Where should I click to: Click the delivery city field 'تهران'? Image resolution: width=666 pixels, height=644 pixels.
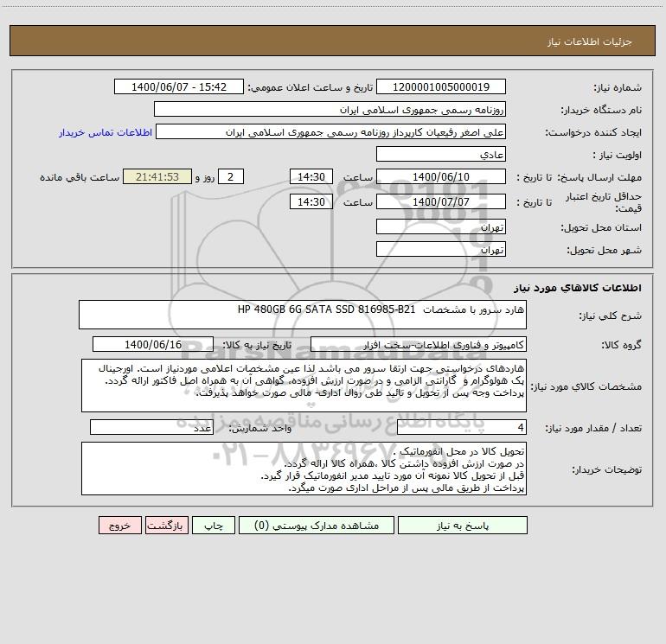tap(441, 249)
